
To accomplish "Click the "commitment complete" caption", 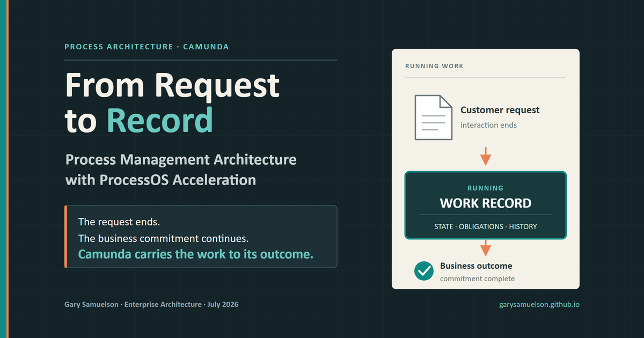I will (x=477, y=278).
